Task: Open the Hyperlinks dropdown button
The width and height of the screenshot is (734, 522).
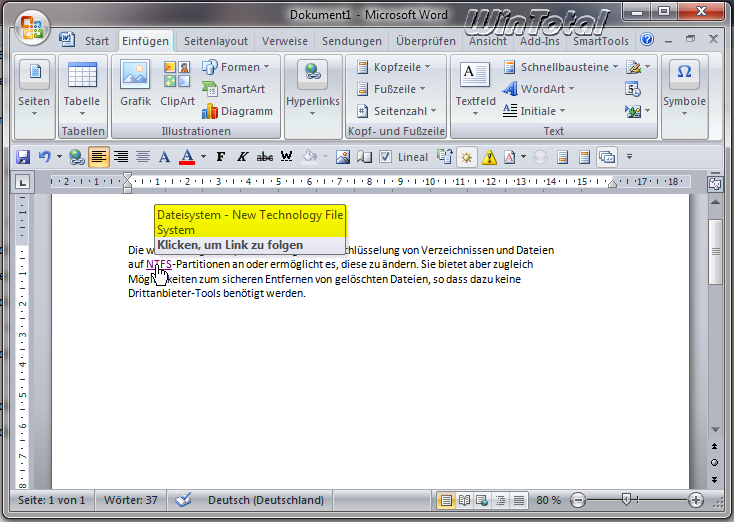Action: (313, 88)
